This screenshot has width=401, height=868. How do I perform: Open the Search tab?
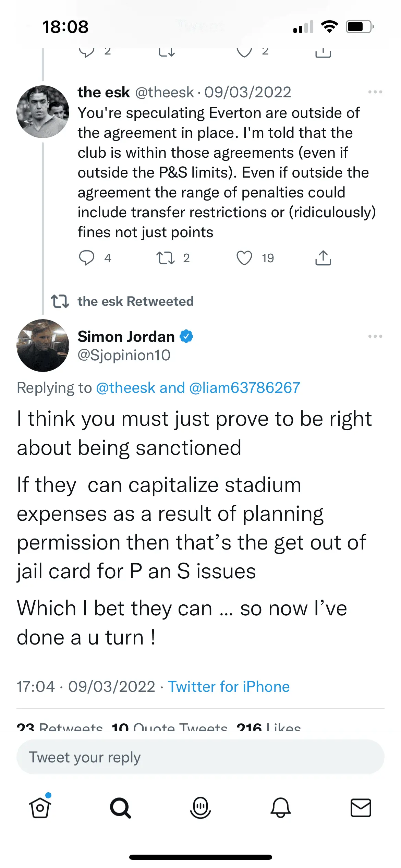coord(120,808)
